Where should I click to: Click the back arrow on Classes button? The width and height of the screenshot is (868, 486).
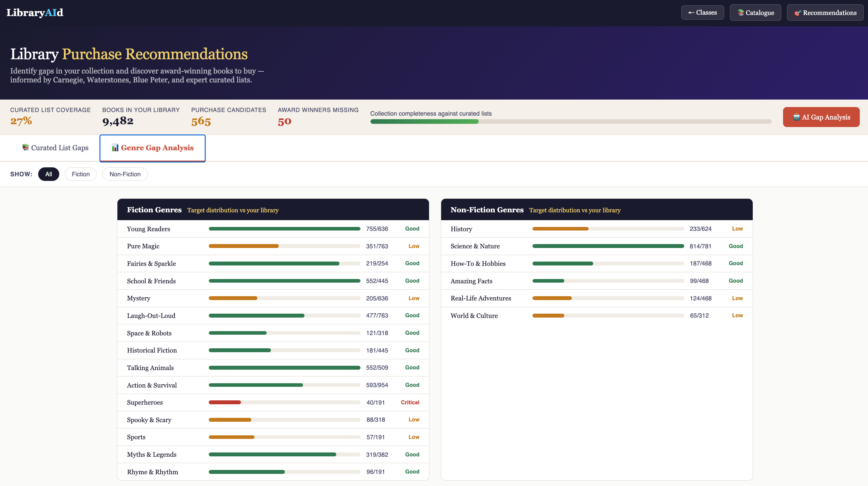point(691,12)
